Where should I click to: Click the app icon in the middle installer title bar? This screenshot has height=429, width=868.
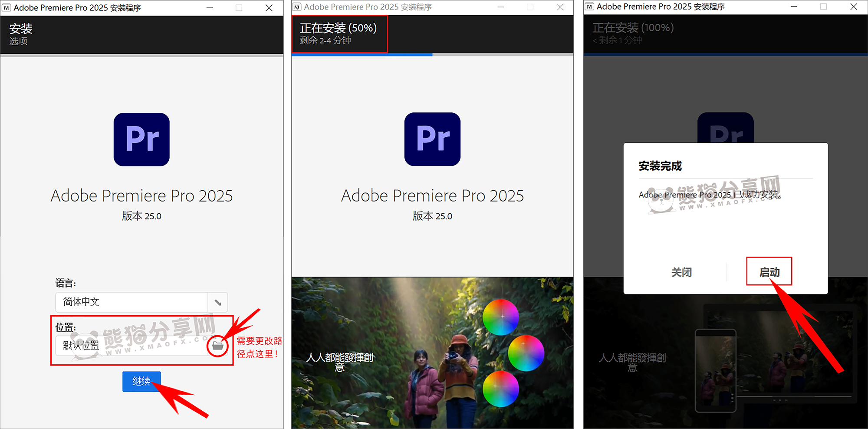tap(297, 7)
